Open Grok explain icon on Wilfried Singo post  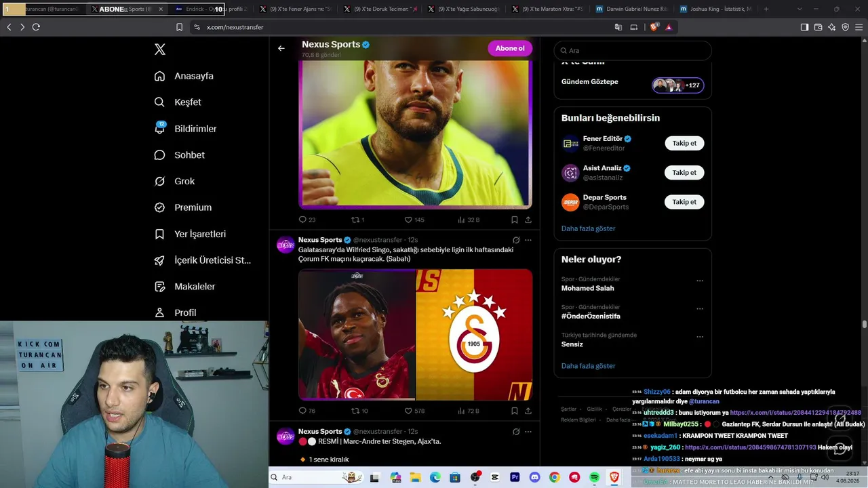[x=516, y=240]
